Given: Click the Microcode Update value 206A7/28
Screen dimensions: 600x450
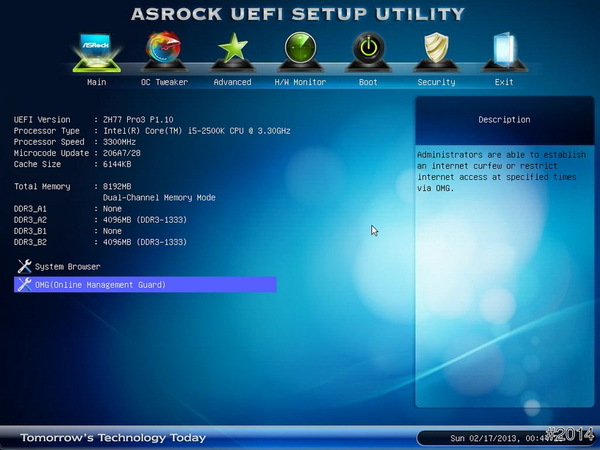Looking at the screenshot, I should (122, 153).
